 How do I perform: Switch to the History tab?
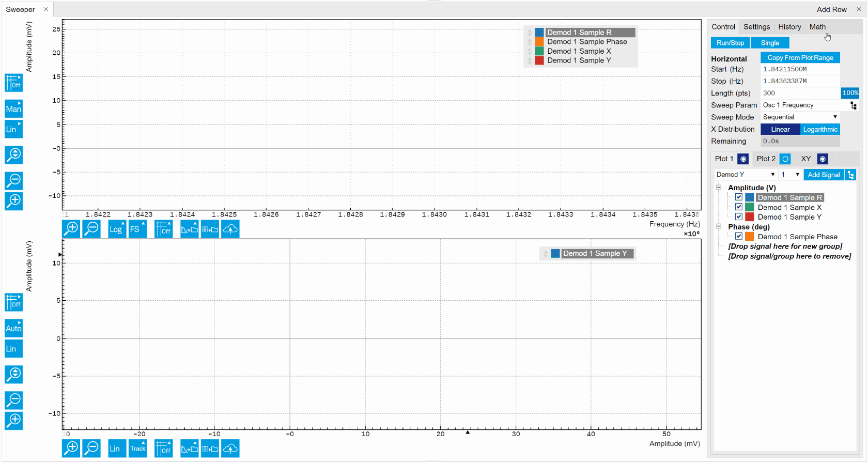coord(789,27)
